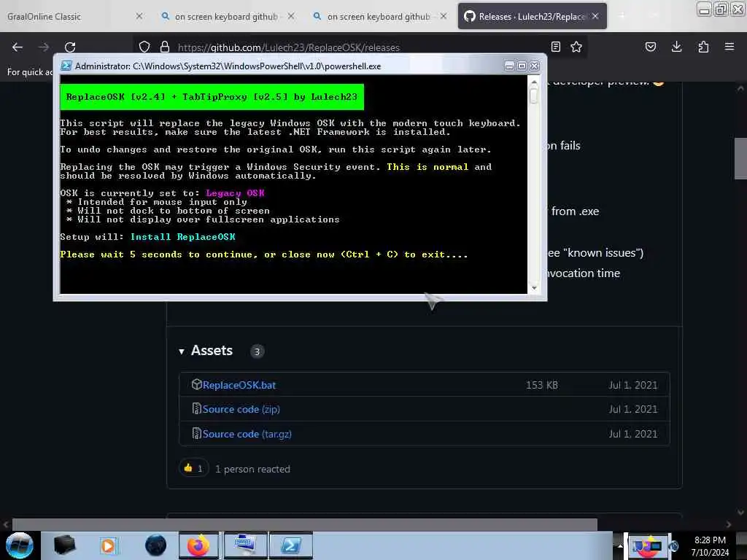Screen dimensions: 747x560
Task: Click the colorful system tray icon
Action: pos(647,545)
